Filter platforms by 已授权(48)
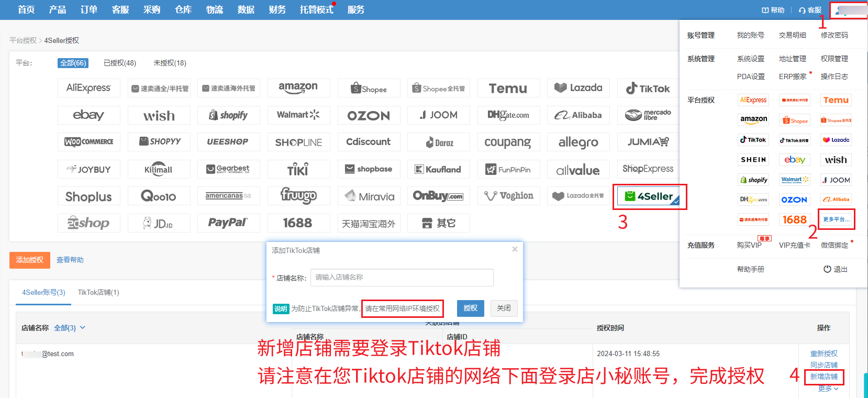The image size is (868, 398). (x=120, y=63)
